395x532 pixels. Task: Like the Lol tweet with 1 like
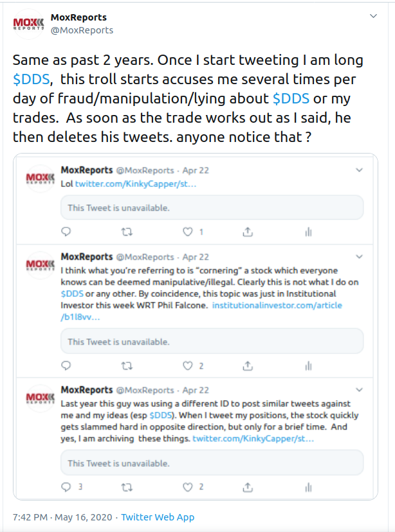(x=188, y=232)
